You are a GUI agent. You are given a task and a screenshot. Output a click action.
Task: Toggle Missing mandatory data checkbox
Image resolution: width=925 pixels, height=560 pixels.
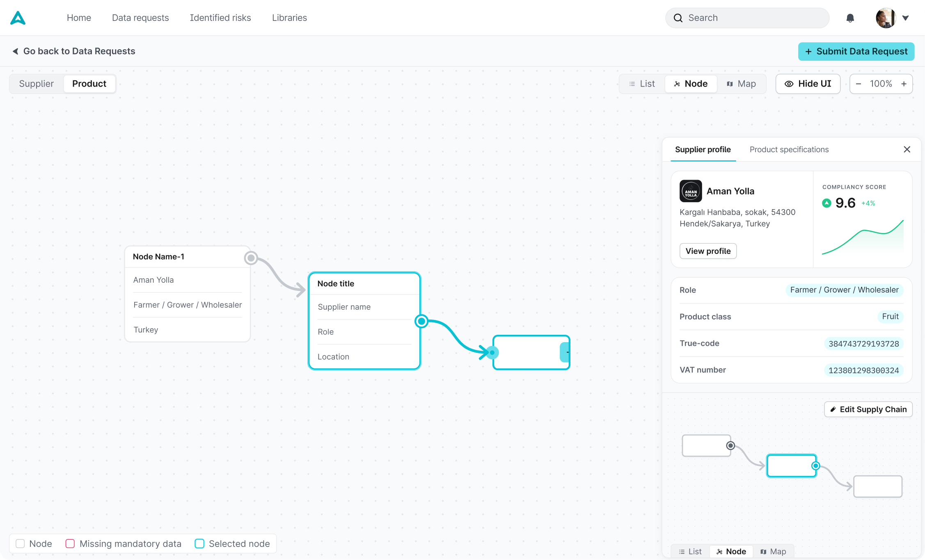[70, 544]
